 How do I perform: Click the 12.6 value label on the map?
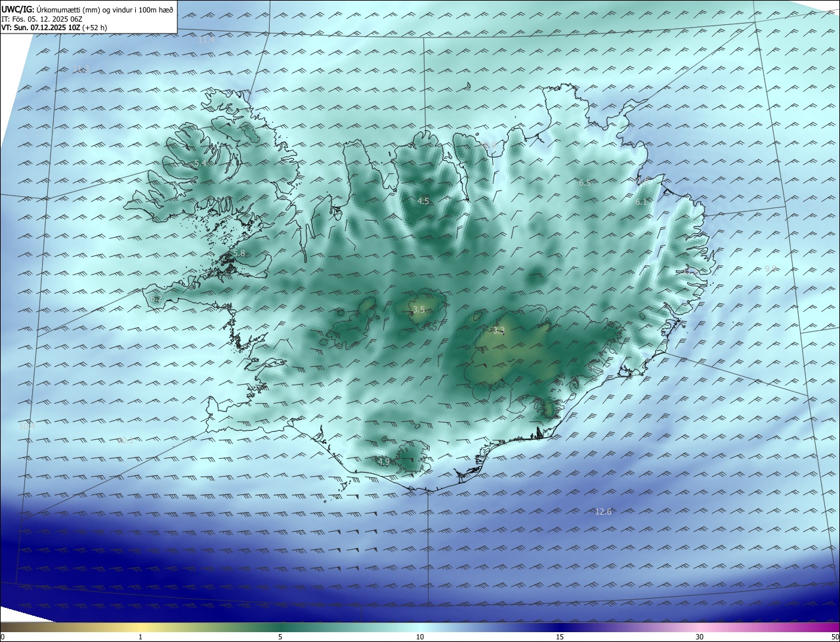(603, 512)
